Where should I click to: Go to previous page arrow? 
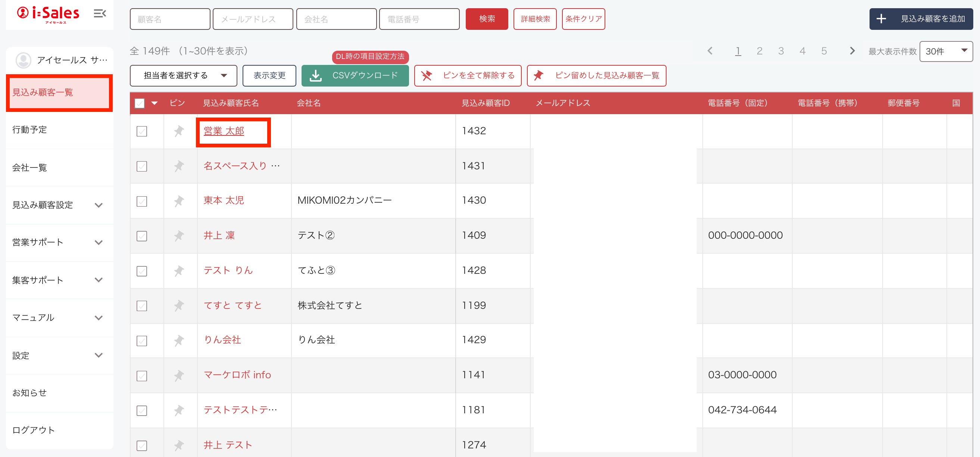click(x=710, y=51)
